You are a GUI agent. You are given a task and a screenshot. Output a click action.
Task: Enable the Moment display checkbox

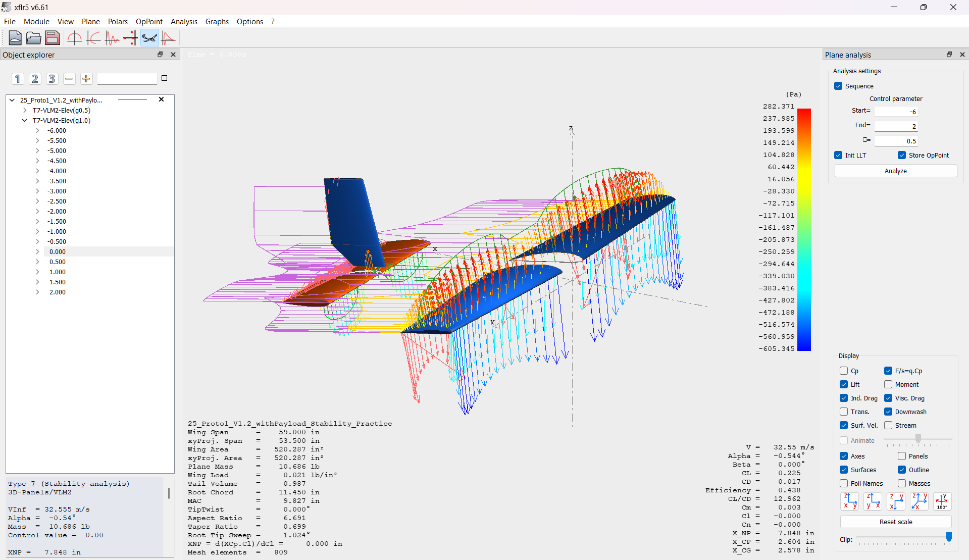tap(888, 384)
